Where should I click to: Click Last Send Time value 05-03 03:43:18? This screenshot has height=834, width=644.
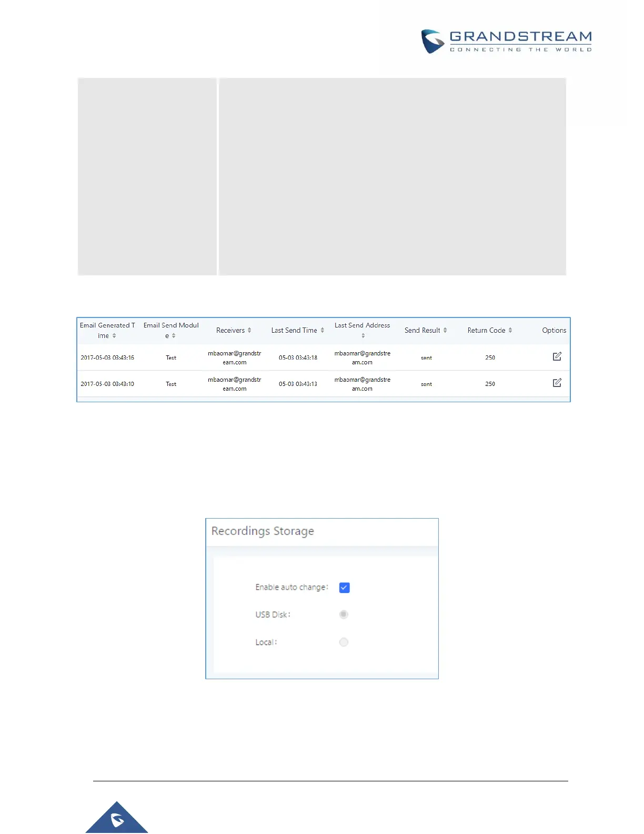point(298,358)
